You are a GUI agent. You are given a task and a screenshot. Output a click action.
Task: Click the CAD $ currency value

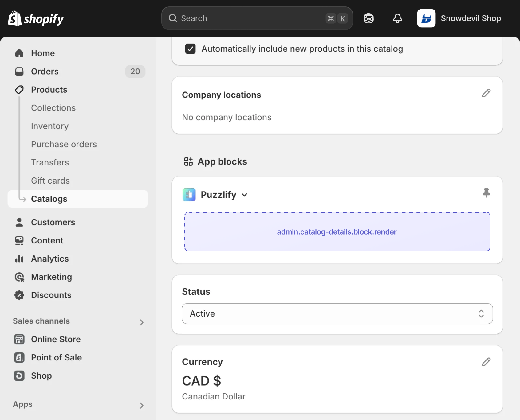point(202,381)
